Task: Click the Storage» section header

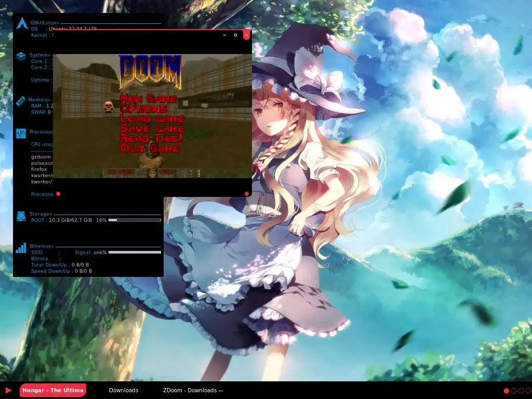Action: coord(41,214)
